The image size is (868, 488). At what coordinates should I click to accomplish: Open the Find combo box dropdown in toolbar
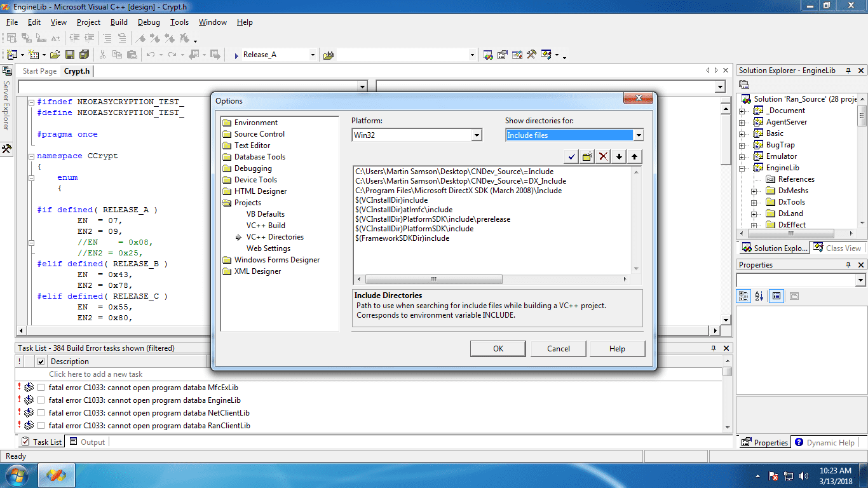point(472,55)
